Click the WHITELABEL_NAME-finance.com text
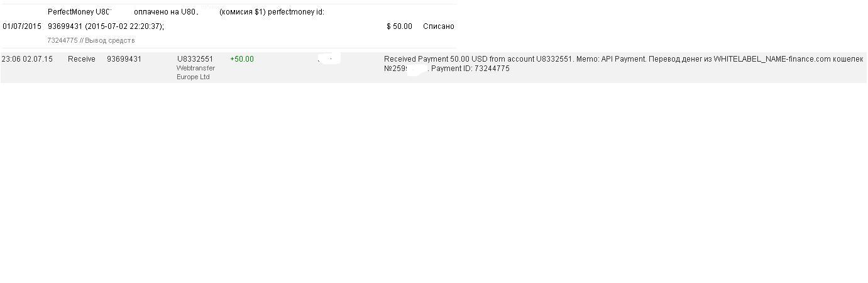This screenshot has width=868, height=283. tap(772, 59)
